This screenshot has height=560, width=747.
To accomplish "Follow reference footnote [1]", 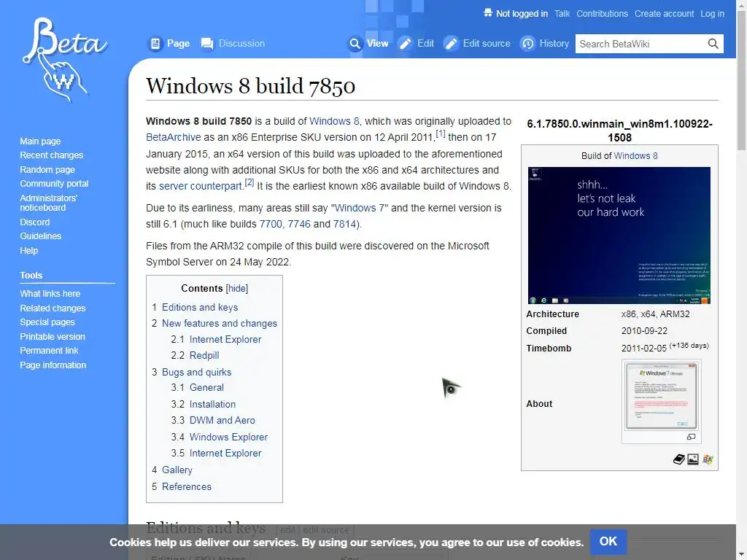I will [x=440, y=133].
